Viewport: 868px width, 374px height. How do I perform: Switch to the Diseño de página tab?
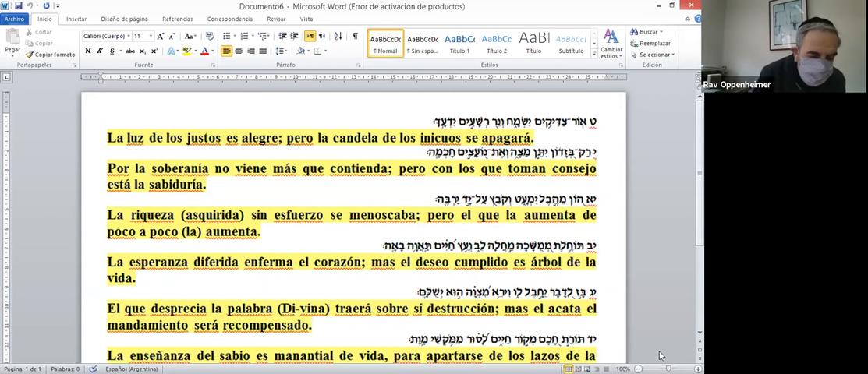[125, 19]
